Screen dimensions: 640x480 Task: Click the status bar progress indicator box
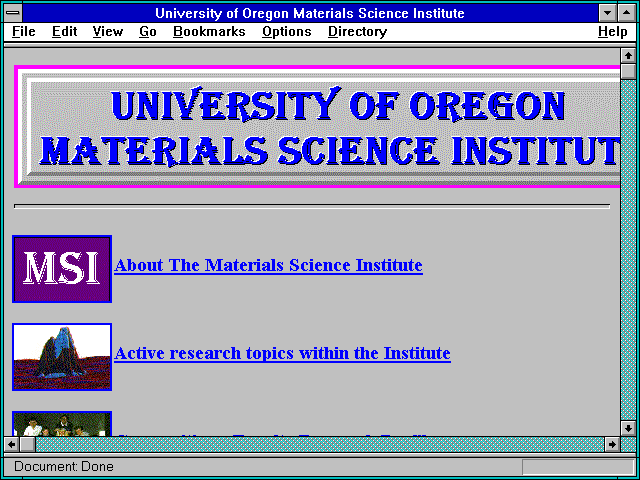pos(578,467)
